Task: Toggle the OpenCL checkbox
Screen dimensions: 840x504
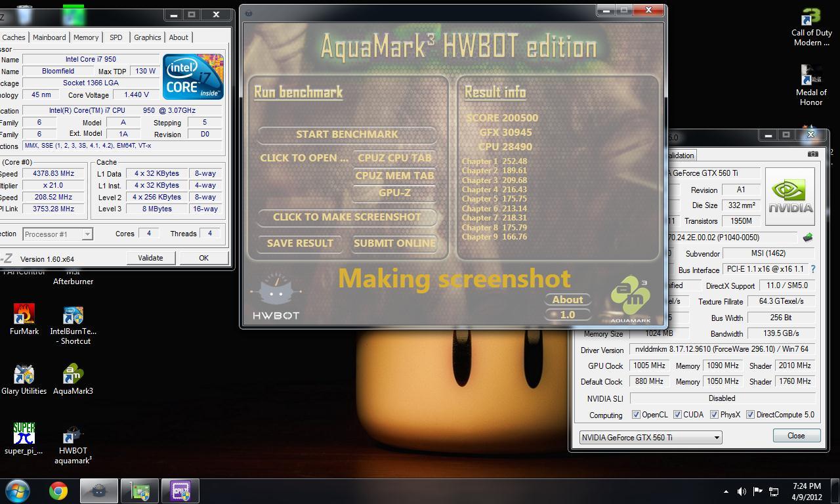Action: pyautogui.click(x=636, y=415)
